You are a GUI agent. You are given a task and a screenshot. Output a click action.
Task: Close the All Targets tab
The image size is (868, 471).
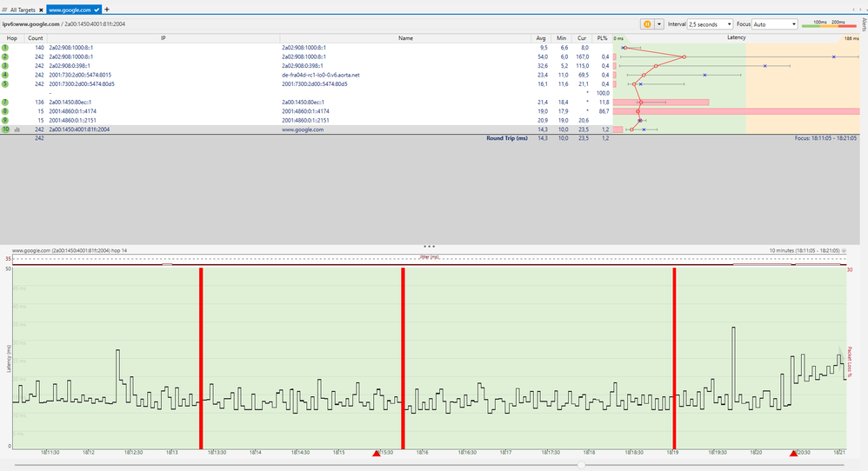[41, 10]
